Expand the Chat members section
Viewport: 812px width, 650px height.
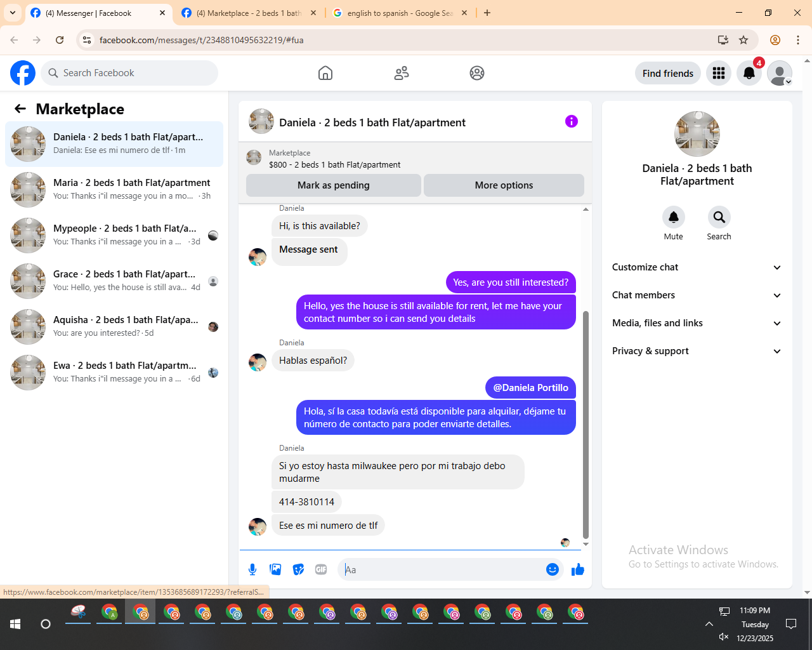(697, 295)
